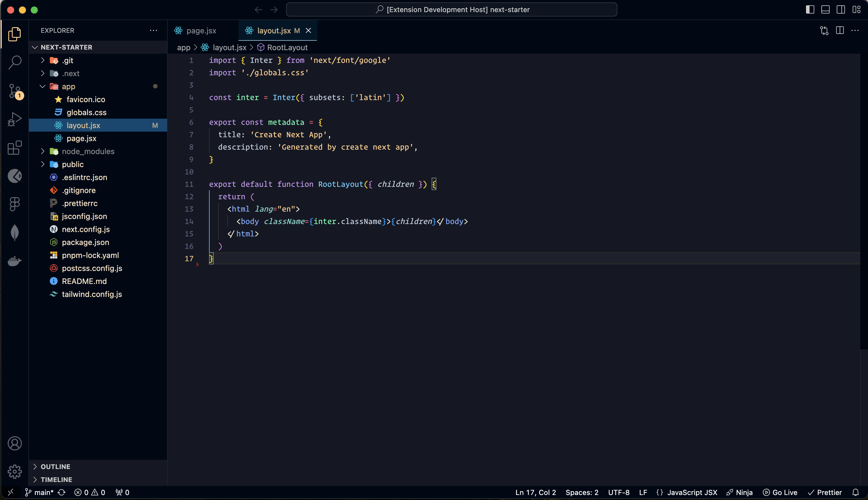Open the Docker view in activity bar
The image size is (868, 500).
(x=14, y=261)
